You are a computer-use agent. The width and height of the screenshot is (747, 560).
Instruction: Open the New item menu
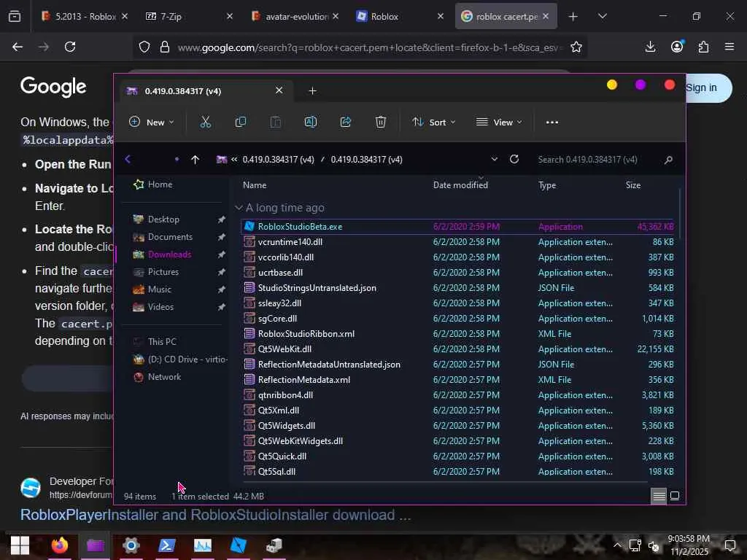[x=152, y=122]
